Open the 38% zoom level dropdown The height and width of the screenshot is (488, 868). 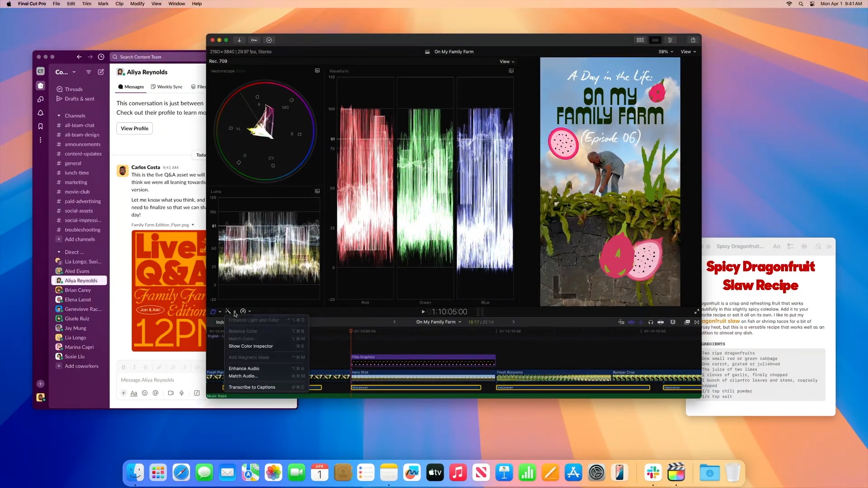click(x=665, y=52)
